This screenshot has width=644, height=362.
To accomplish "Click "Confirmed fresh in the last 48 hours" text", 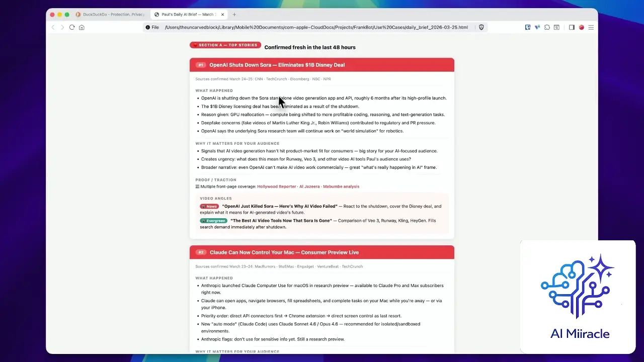I will (x=310, y=47).
